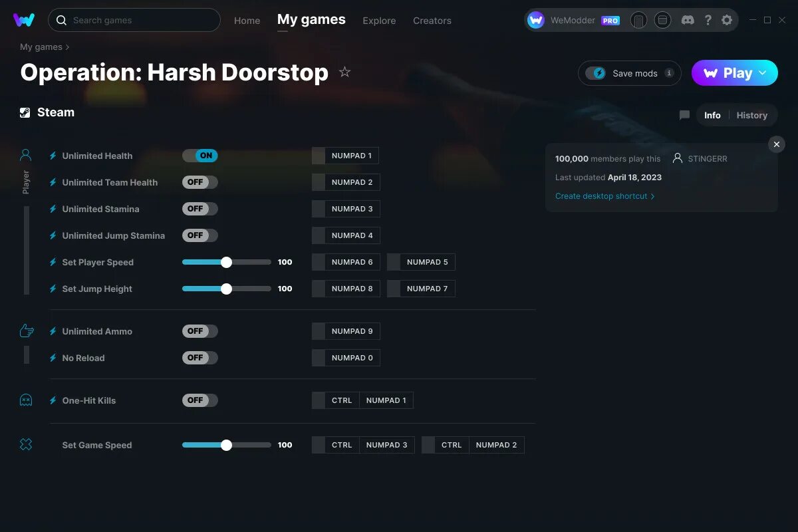The height and width of the screenshot is (532, 798).
Task: Click the Set Game Speed slider handle
Action: tap(226, 445)
